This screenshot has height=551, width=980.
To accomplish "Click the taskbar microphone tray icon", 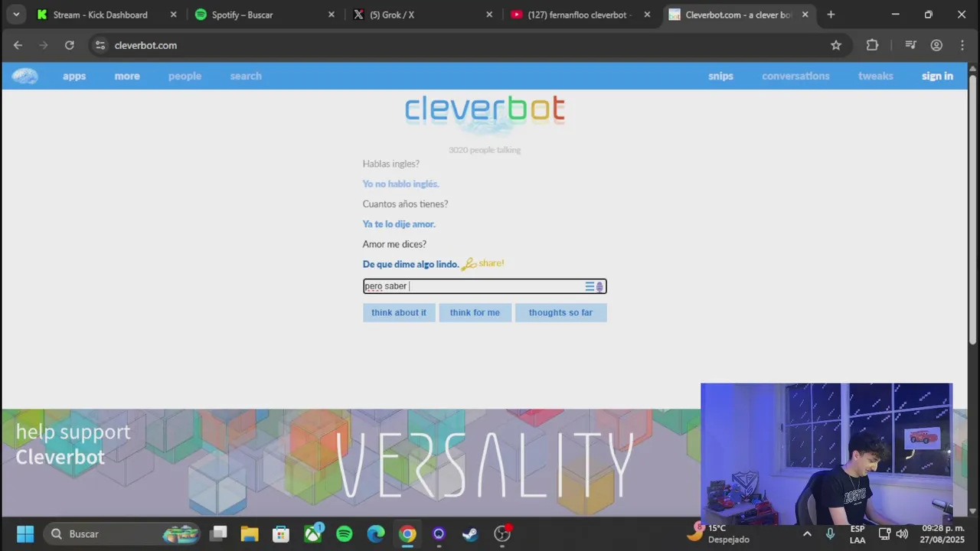I will [x=830, y=533].
